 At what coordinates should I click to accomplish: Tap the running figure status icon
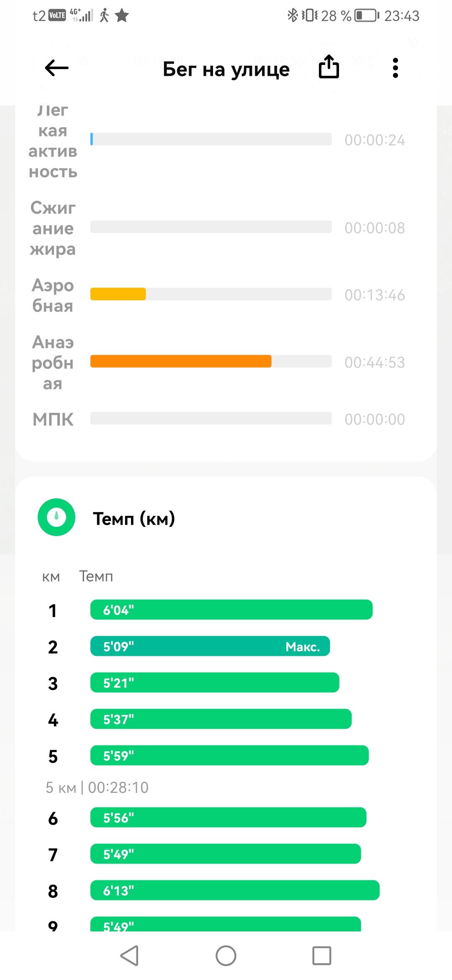104,15
